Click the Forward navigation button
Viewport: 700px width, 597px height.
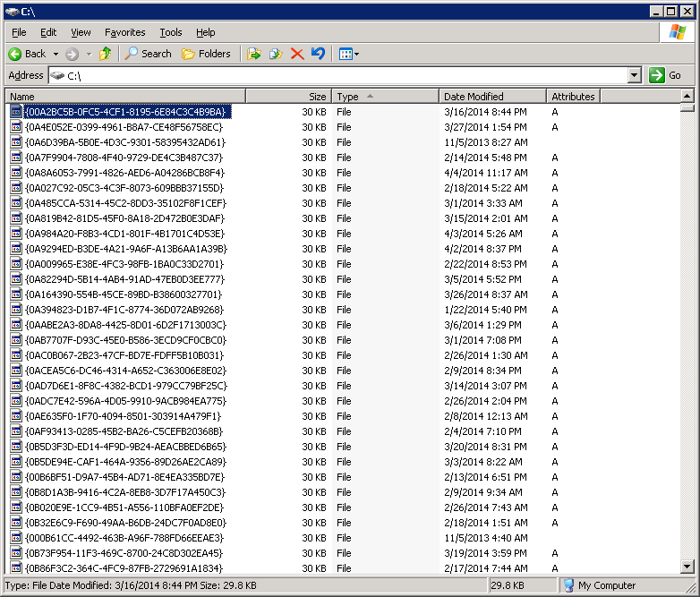[x=72, y=54]
